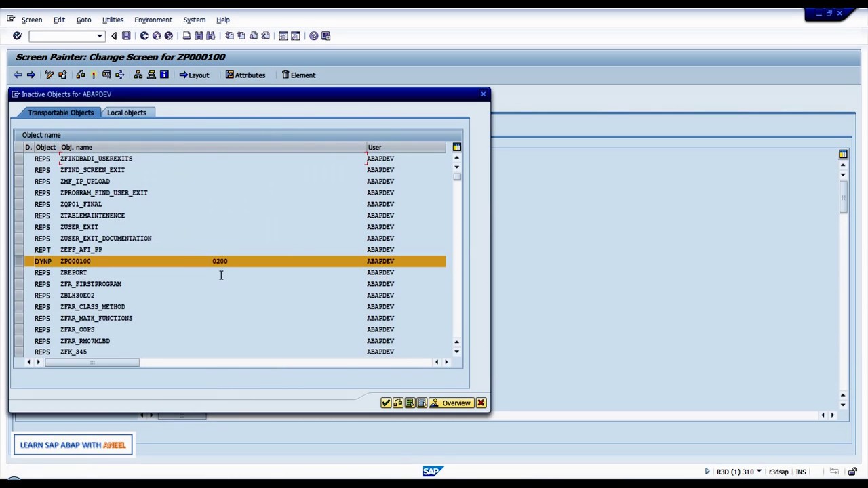Toggle row selector for ZMF_IP_UPLOAD
The height and width of the screenshot is (488, 868).
tap(19, 182)
